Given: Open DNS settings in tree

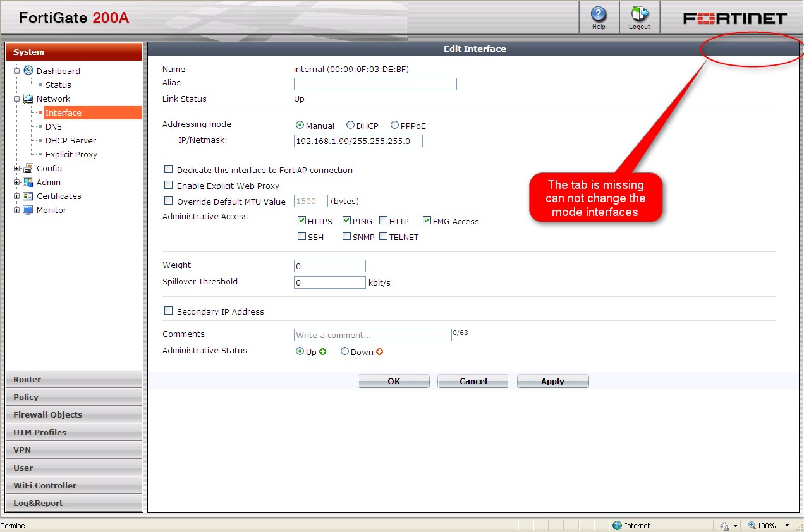Looking at the screenshot, I should [54, 126].
